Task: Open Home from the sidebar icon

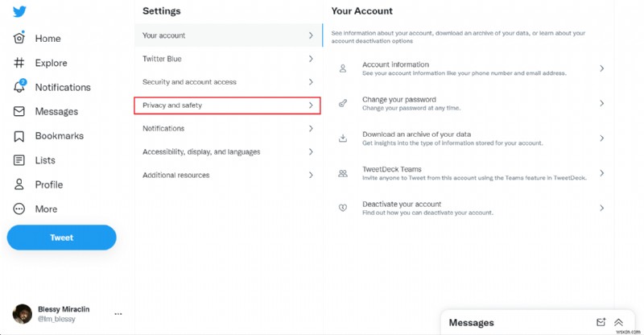Action: [x=19, y=38]
